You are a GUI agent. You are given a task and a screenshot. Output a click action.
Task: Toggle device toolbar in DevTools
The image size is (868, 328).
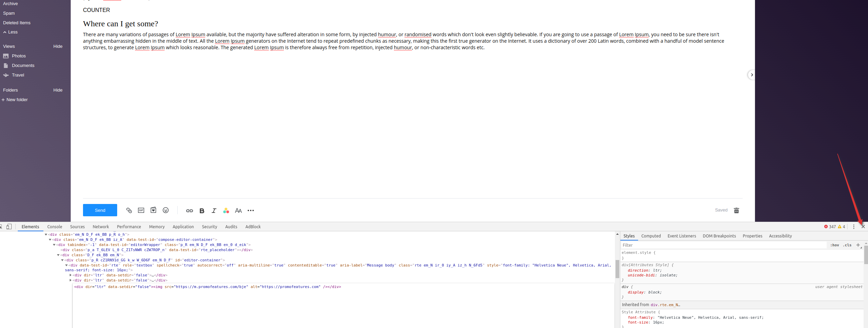9,227
